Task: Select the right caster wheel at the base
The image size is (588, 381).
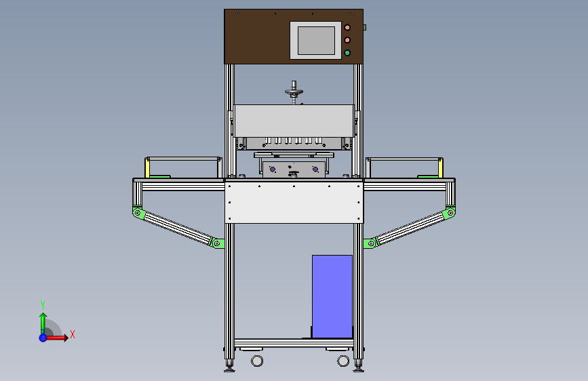Action: point(343,361)
